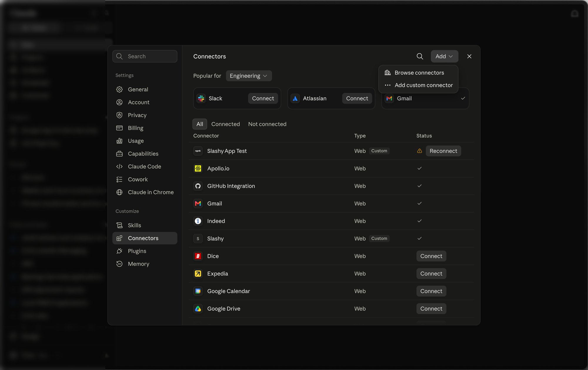Screen dimensions: 588x370
Task: Click the warning triangle icon beside Reconnect
Action: pos(420,151)
